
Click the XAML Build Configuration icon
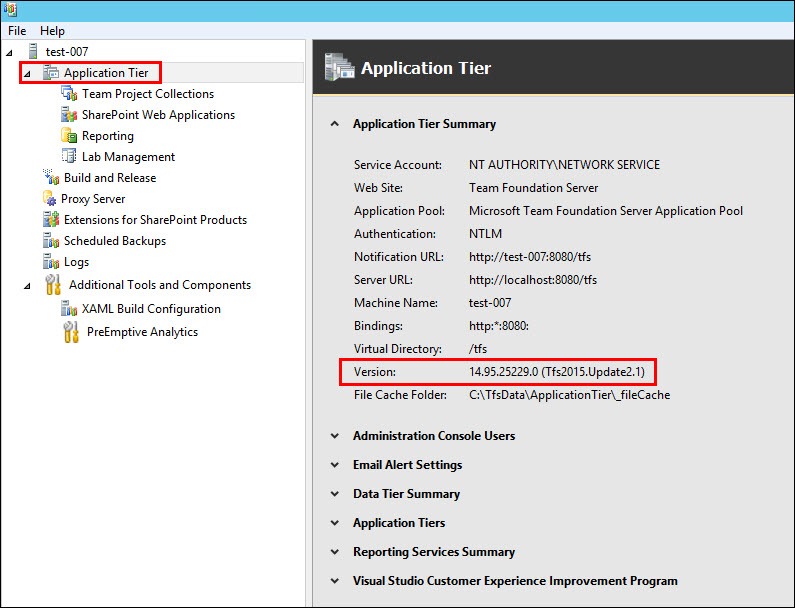pos(69,308)
